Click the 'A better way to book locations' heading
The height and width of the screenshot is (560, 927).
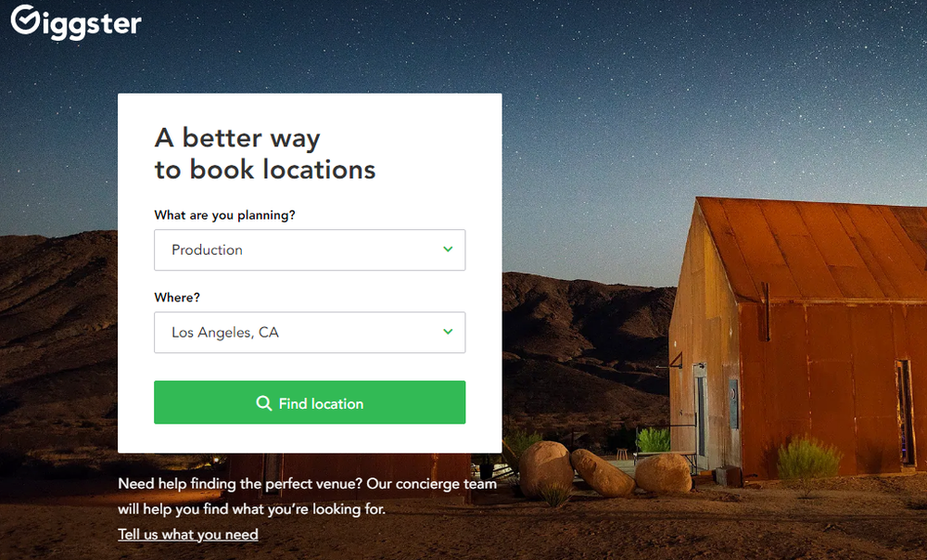pos(265,154)
